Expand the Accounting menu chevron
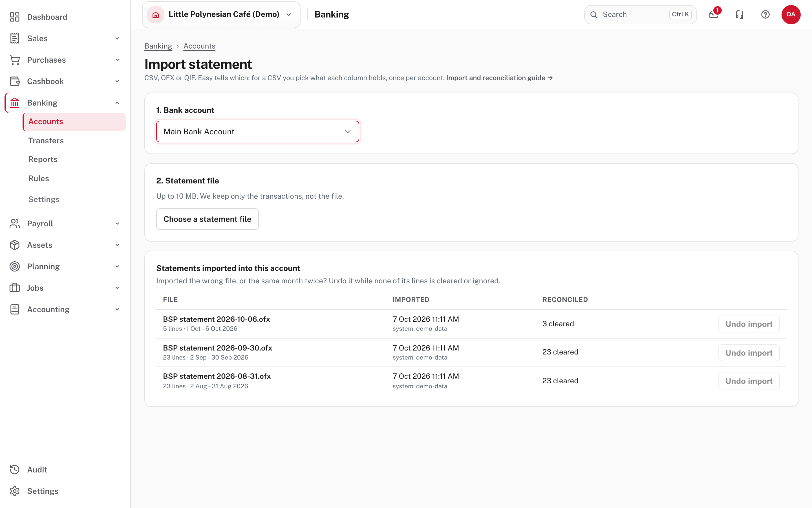 pyautogui.click(x=117, y=309)
